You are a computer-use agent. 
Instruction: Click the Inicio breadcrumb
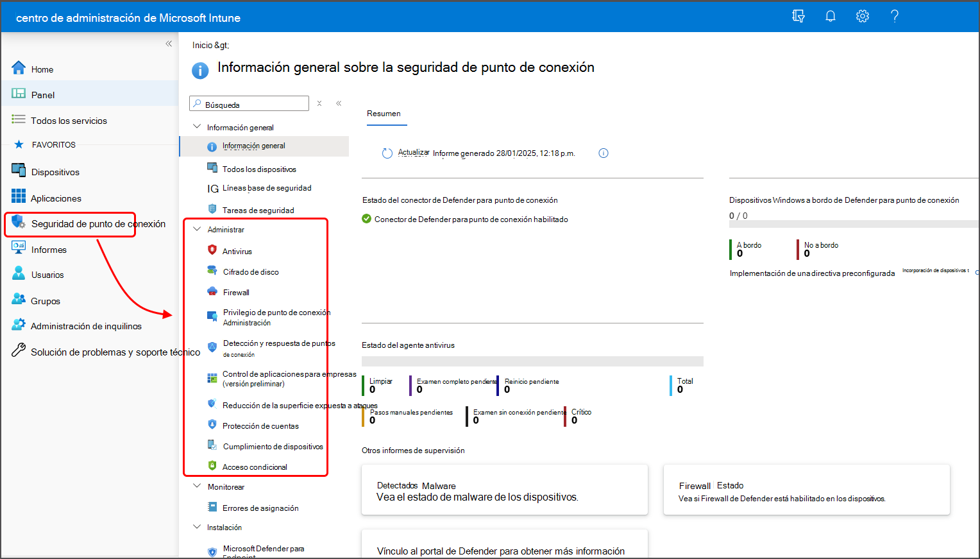(202, 45)
